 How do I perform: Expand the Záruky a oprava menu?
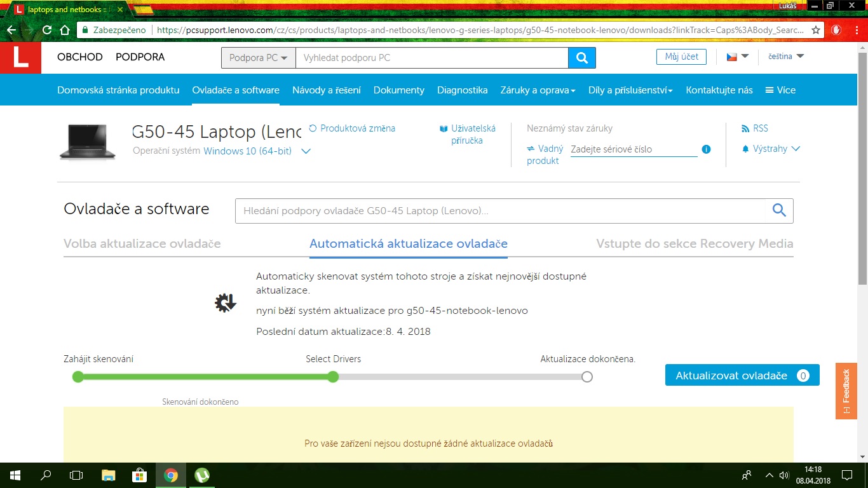click(538, 90)
